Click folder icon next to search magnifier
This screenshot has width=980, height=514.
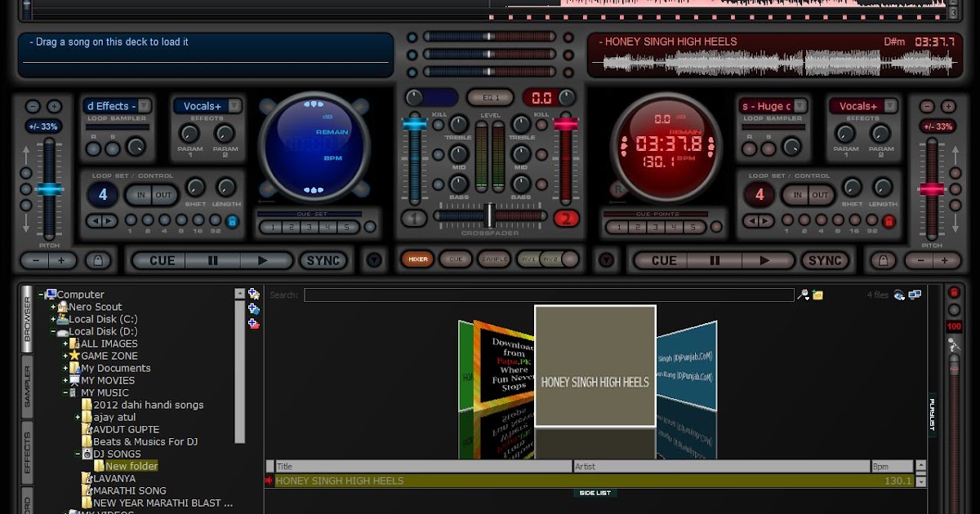click(x=817, y=295)
